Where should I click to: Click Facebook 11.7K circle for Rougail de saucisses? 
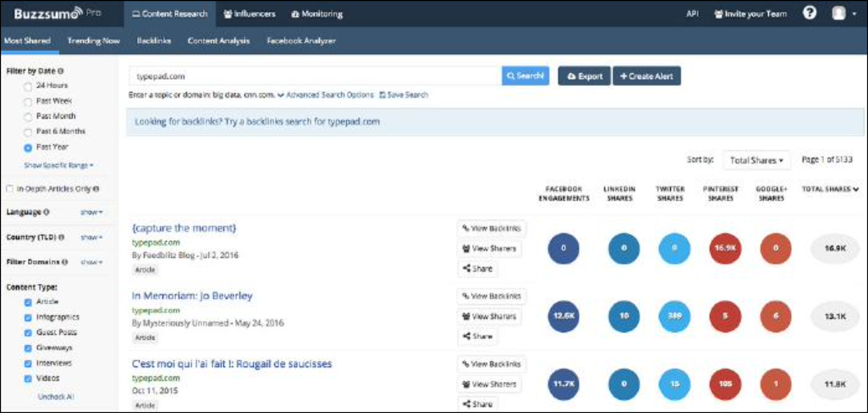pyautogui.click(x=563, y=384)
